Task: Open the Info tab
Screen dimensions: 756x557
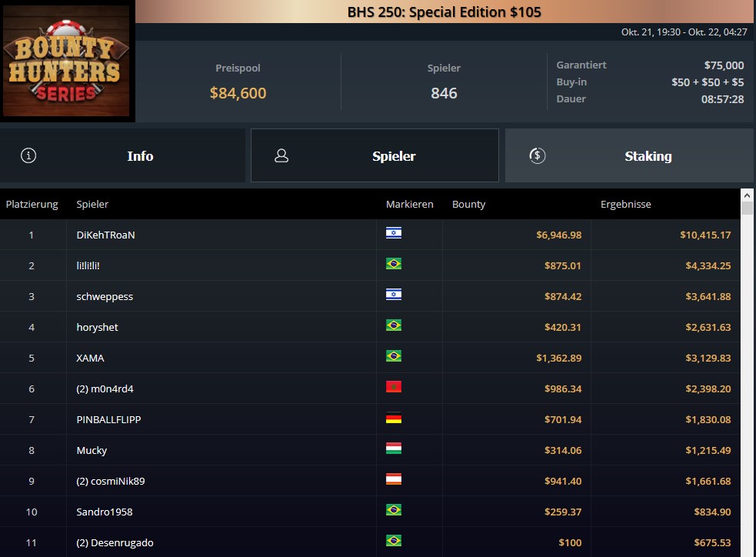Action: click(x=122, y=155)
